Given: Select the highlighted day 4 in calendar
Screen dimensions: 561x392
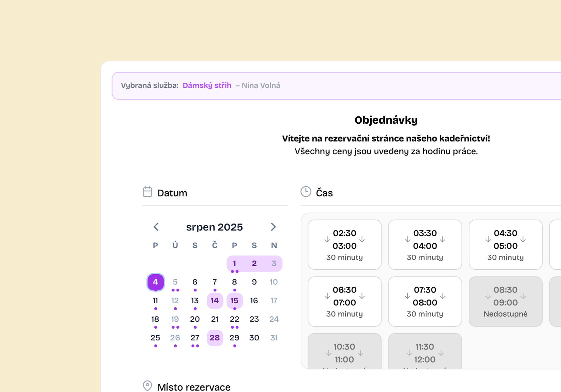Looking at the screenshot, I should 155,282.
